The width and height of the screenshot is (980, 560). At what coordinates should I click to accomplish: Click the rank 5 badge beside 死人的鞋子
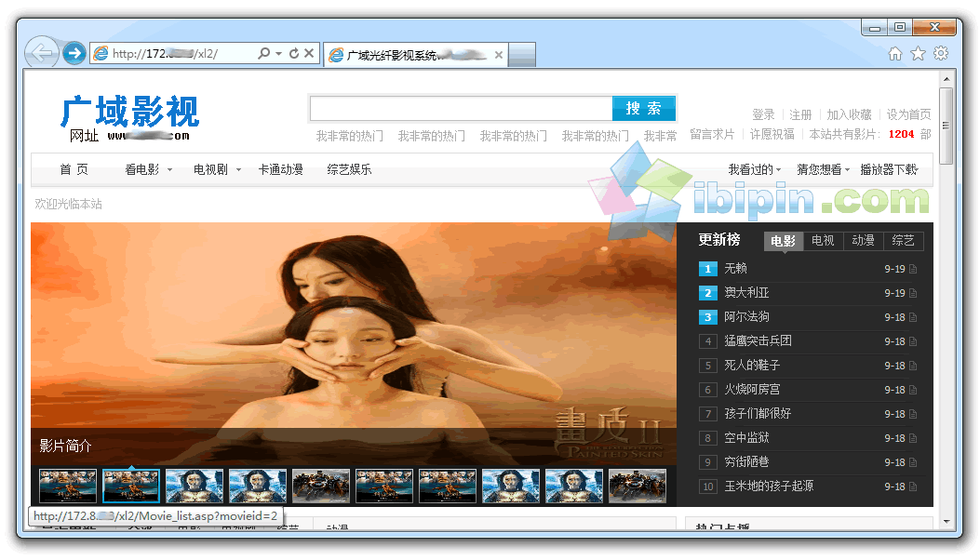707,366
